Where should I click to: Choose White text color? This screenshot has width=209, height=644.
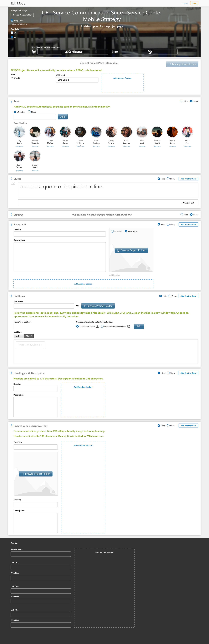click(12, 37)
